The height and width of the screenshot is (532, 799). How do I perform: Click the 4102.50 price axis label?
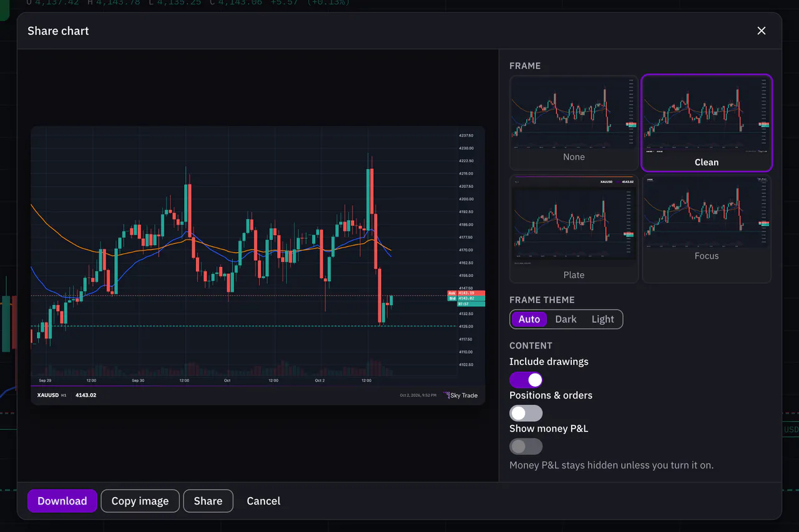click(466, 365)
